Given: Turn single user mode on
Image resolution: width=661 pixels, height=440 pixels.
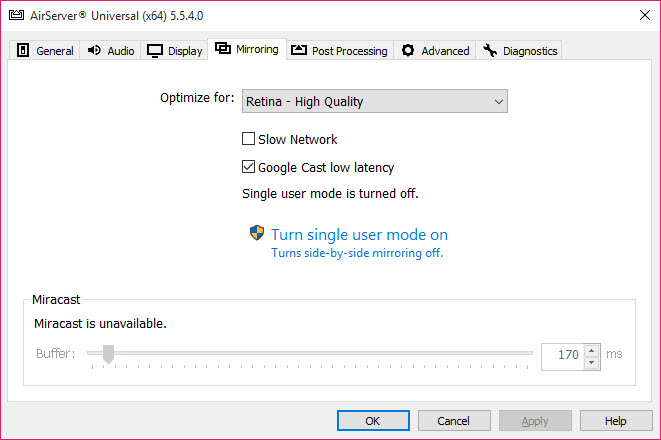Looking at the screenshot, I should tap(359, 234).
